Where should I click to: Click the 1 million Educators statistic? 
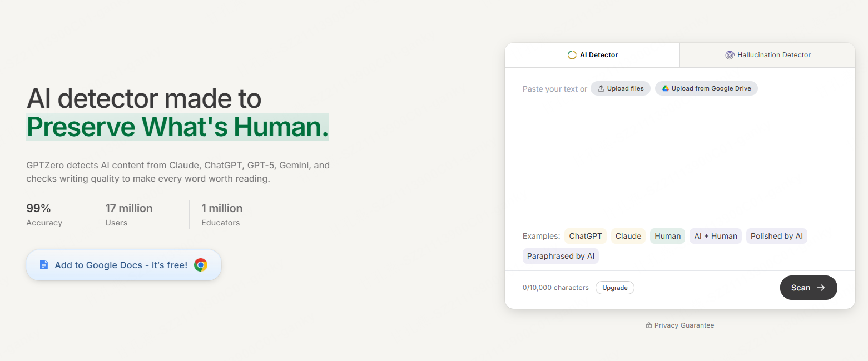[x=222, y=215]
